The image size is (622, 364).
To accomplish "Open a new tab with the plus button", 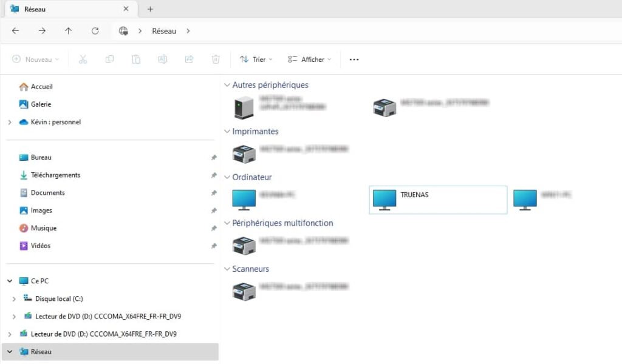I will [x=150, y=9].
